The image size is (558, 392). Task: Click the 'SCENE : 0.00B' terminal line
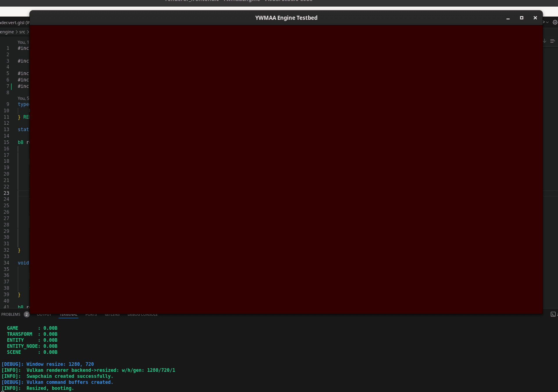click(32, 352)
